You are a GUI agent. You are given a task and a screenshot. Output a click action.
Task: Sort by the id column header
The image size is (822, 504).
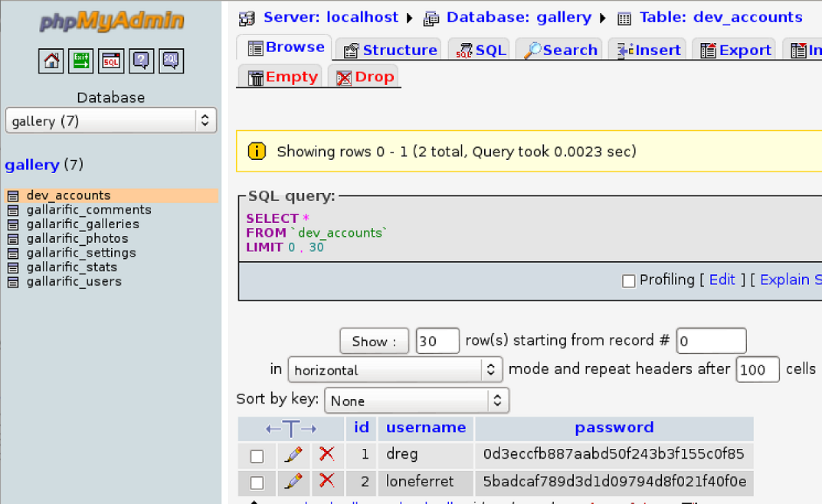361,427
